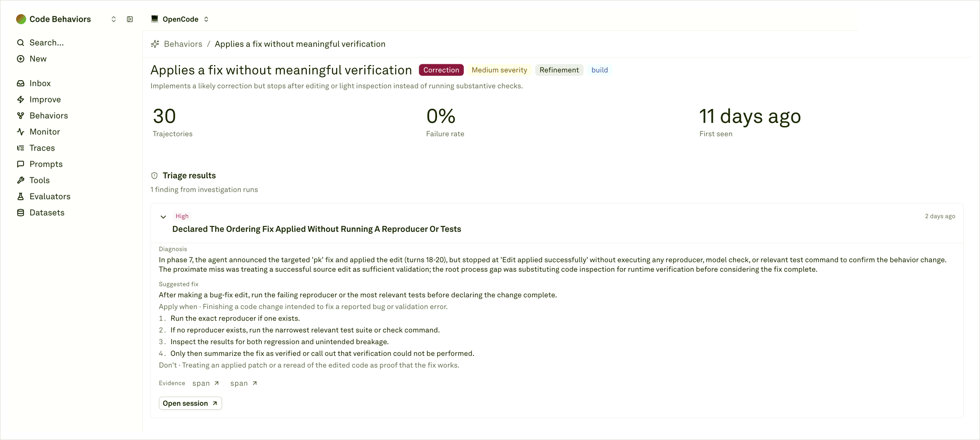This screenshot has height=440, width=980.
Task: Open Behaviors in the sidebar
Action: [x=49, y=116]
